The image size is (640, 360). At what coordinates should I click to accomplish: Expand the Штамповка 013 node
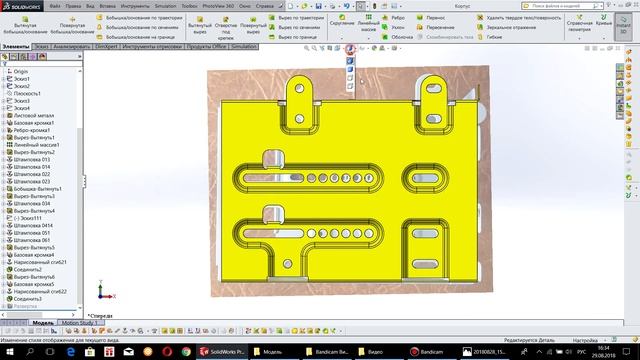click(3, 160)
